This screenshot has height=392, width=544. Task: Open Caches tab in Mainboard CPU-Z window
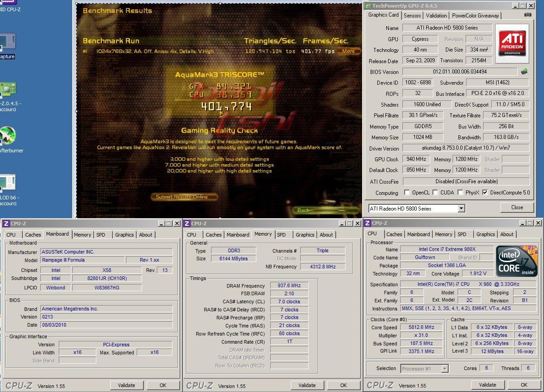(x=33, y=234)
